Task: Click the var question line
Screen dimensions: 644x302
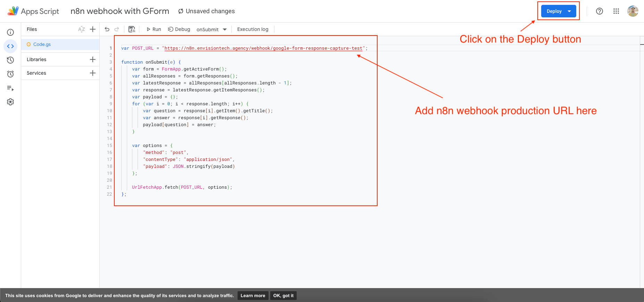Action: [x=208, y=111]
